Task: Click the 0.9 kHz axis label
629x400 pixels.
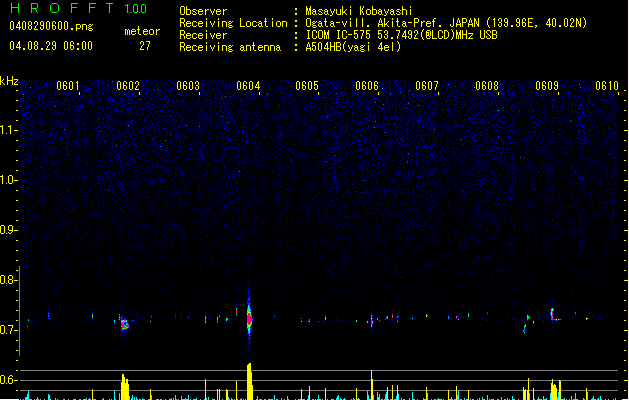Action: 7,230
